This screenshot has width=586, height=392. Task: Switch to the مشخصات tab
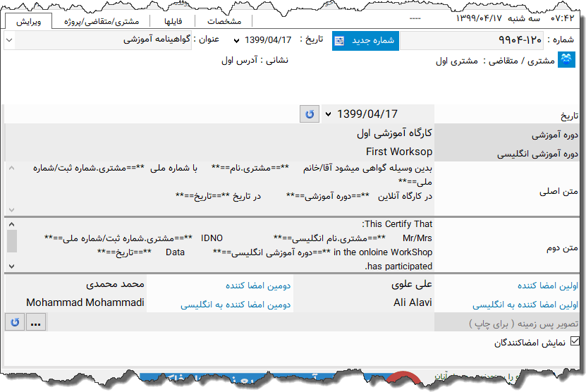[224, 21]
